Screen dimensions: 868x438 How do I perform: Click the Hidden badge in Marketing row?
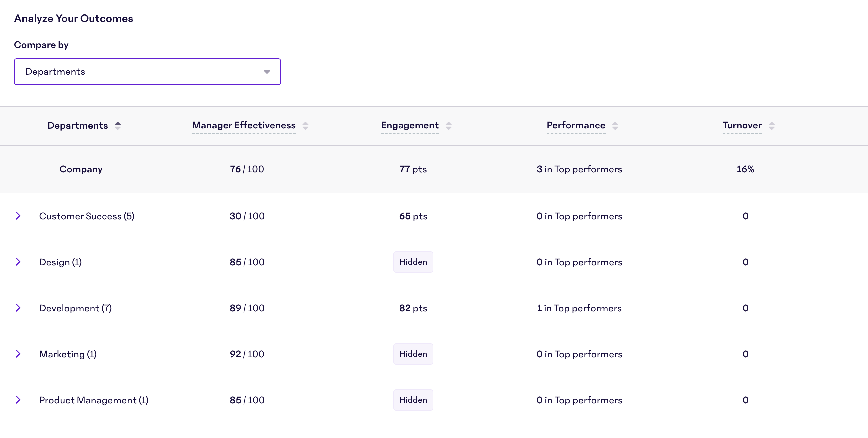click(413, 354)
